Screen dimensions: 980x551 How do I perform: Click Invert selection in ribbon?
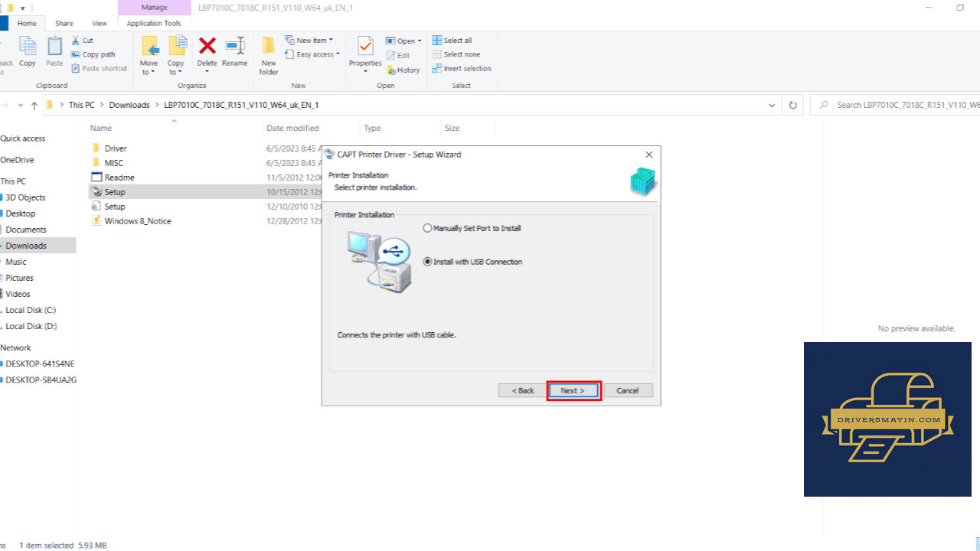pyautogui.click(x=462, y=68)
